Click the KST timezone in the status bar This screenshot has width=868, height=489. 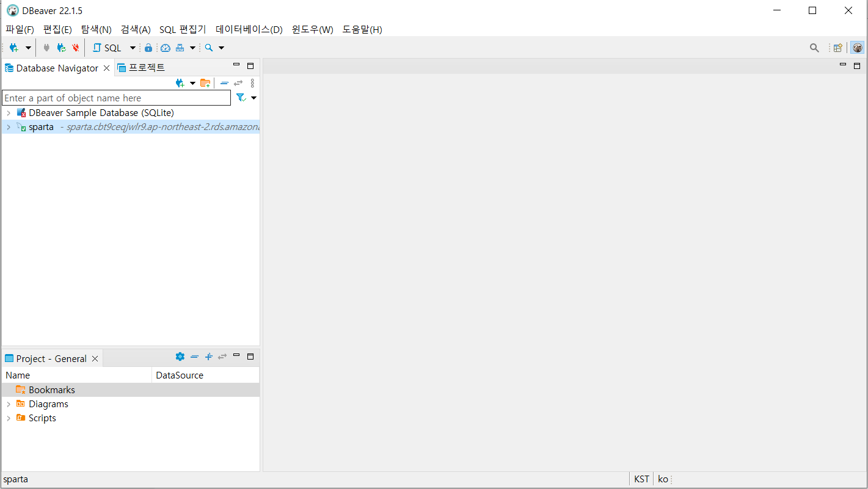pyautogui.click(x=641, y=479)
